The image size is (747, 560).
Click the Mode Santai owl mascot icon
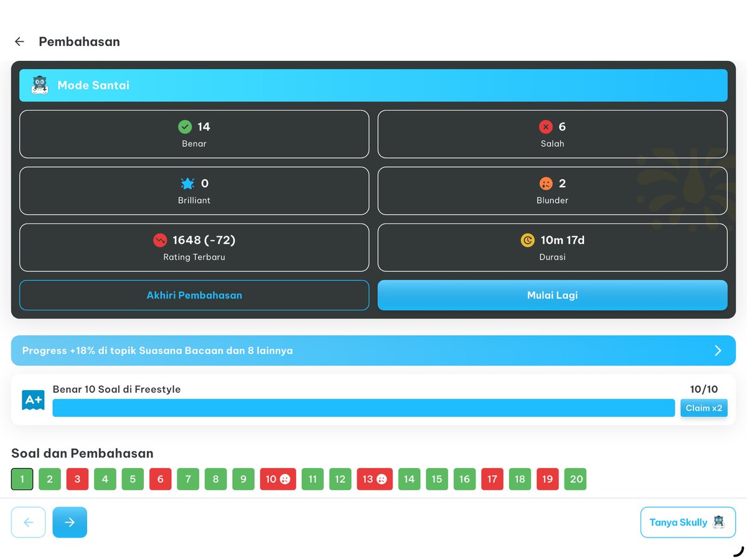coord(40,85)
